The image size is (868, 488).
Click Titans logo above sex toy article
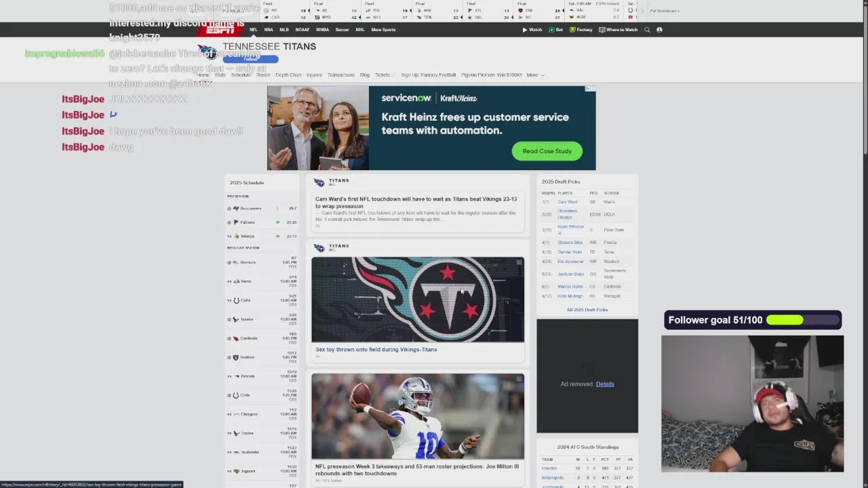pyautogui.click(x=319, y=248)
